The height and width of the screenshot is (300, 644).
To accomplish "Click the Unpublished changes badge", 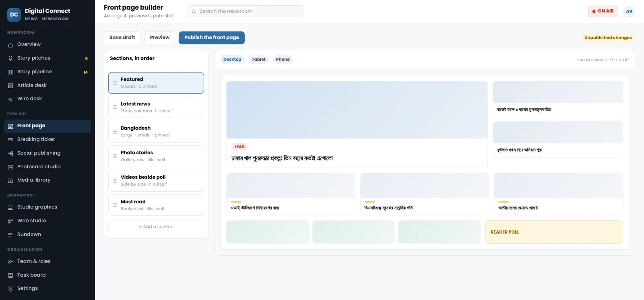I will [608, 38].
